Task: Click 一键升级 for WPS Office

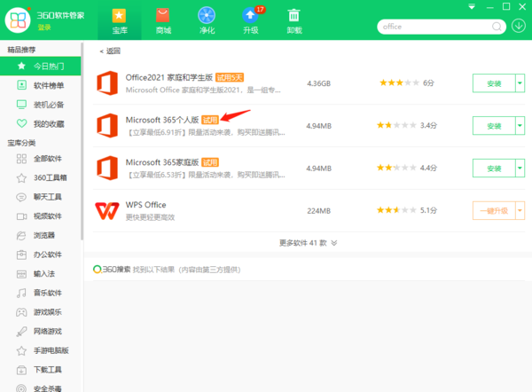Action: coord(494,210)
